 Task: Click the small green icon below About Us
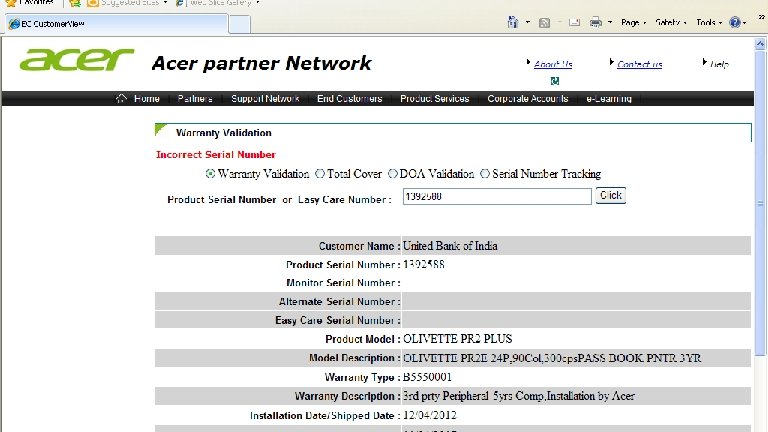(554, 81)
